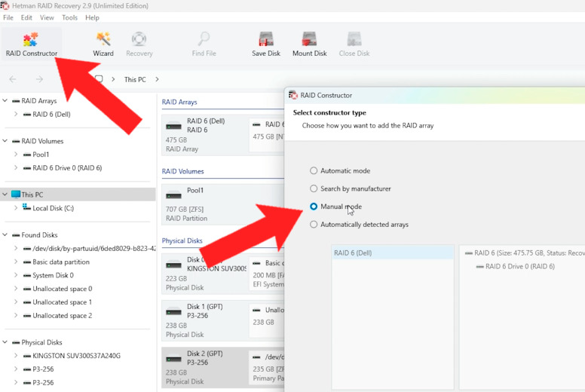Expand the Pool1 tree node
The width and height of the screenshot is (585, 392).
(16, 154)
